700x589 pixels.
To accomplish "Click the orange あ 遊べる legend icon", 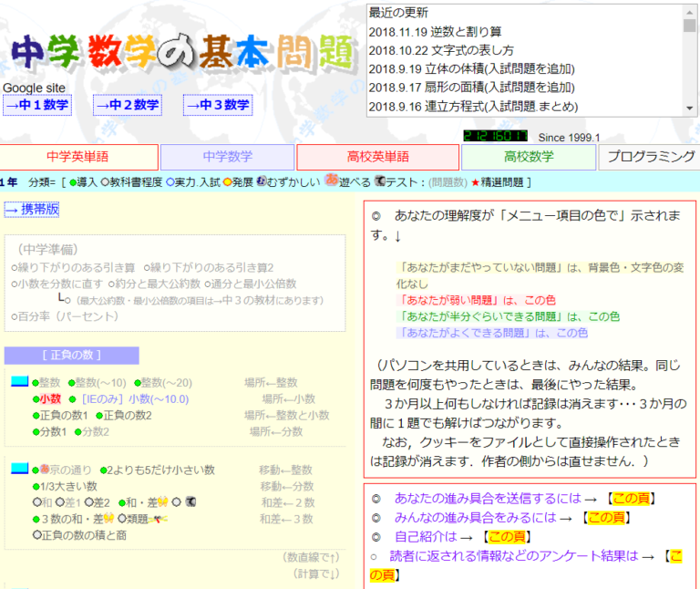I will (x=331, y=180).
